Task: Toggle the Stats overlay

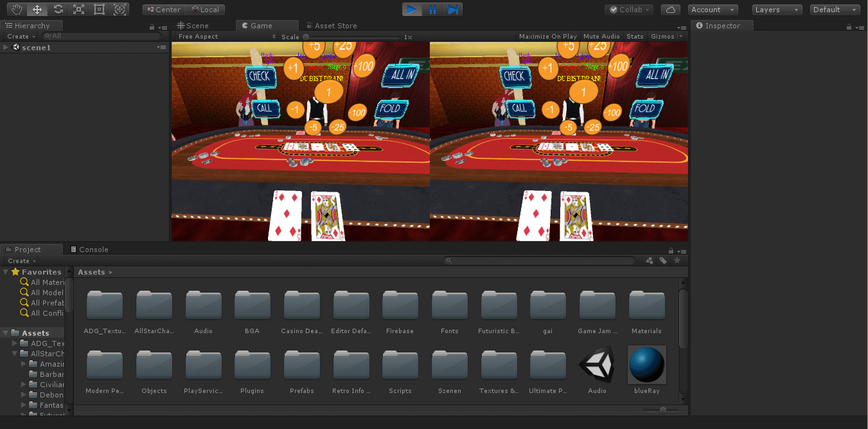Action: (x=635, y=37)
